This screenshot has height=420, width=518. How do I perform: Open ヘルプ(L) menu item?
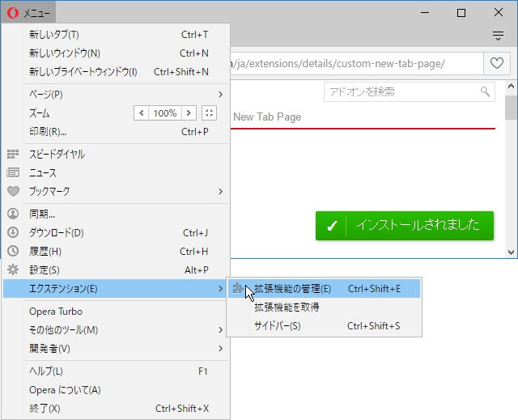coord(116,371)
